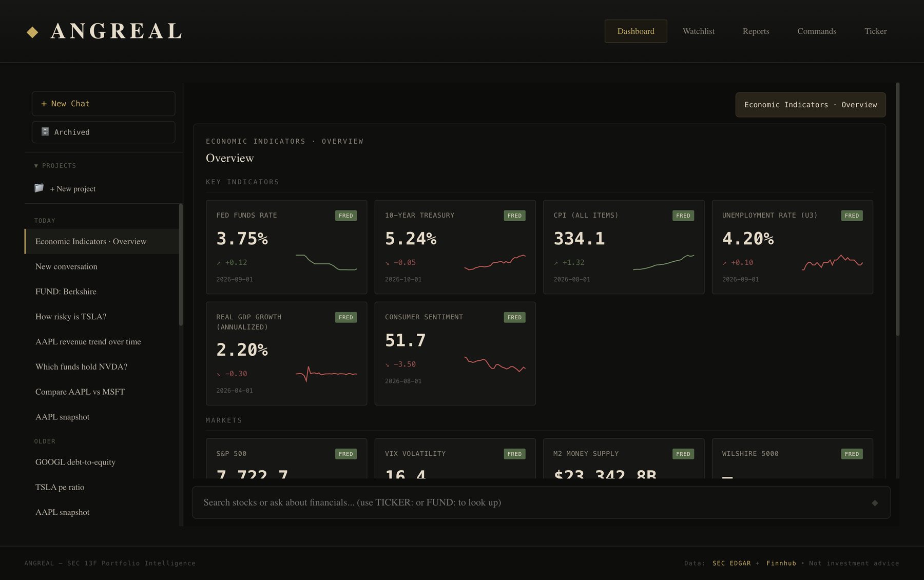Select AAPL revenue trend over time chat

[x=102, y=342]
